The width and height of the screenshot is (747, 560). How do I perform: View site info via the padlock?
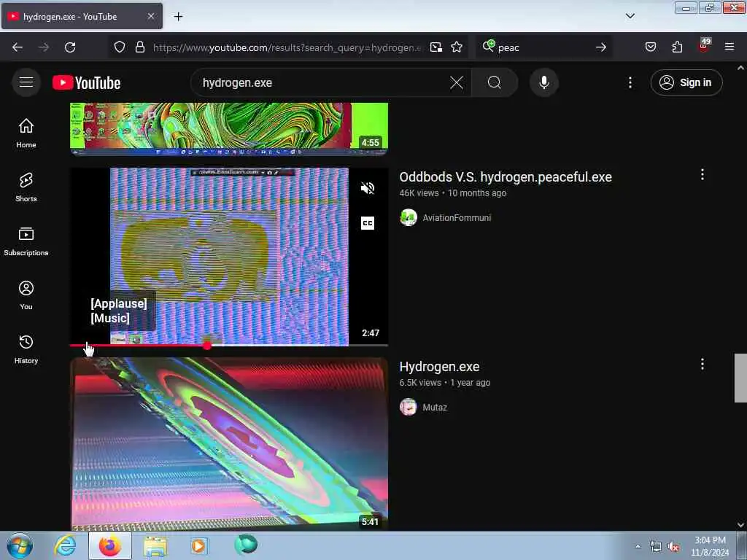139,47
